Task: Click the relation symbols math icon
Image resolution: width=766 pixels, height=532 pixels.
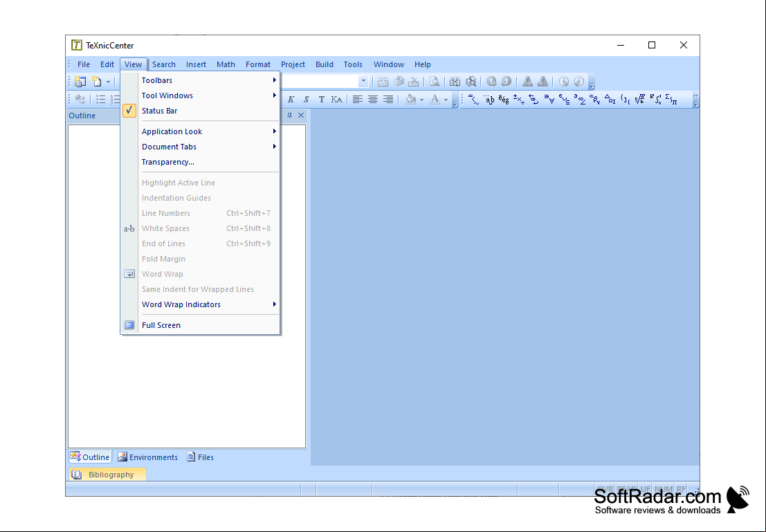Action: 474,100
